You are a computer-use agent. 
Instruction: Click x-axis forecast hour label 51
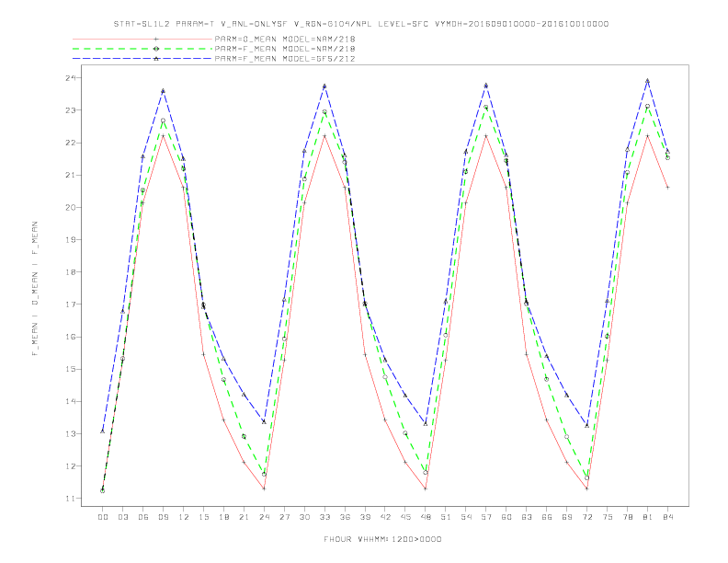click(446, 517)
